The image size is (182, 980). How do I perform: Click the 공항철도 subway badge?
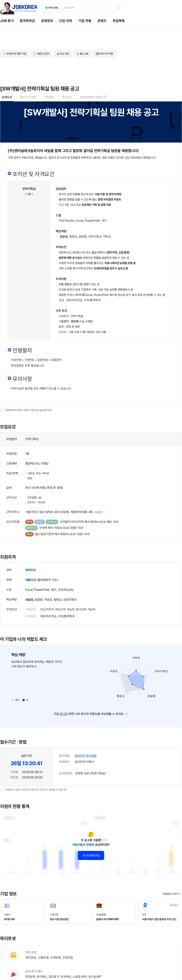39,522
